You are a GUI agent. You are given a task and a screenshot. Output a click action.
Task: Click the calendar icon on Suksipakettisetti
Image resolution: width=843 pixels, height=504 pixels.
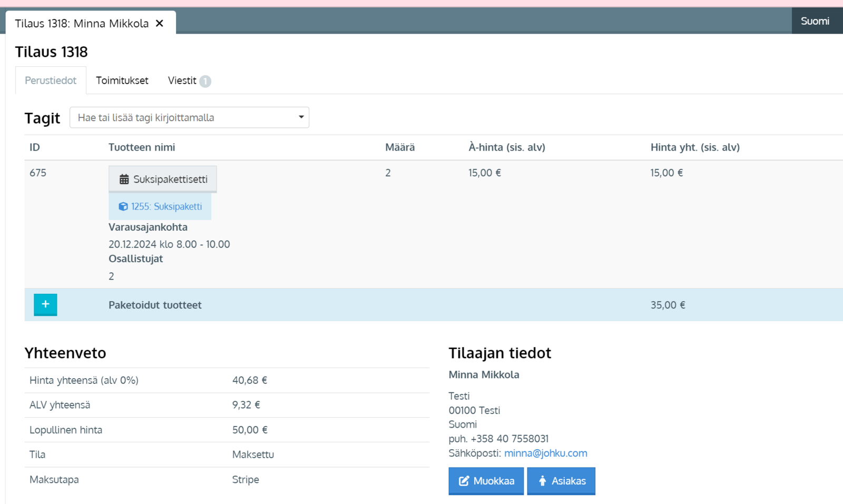coord(124,180)
